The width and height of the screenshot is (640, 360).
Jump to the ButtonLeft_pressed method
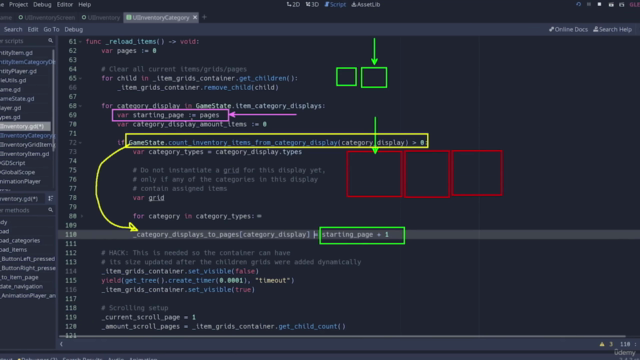[x=27, y=259]
